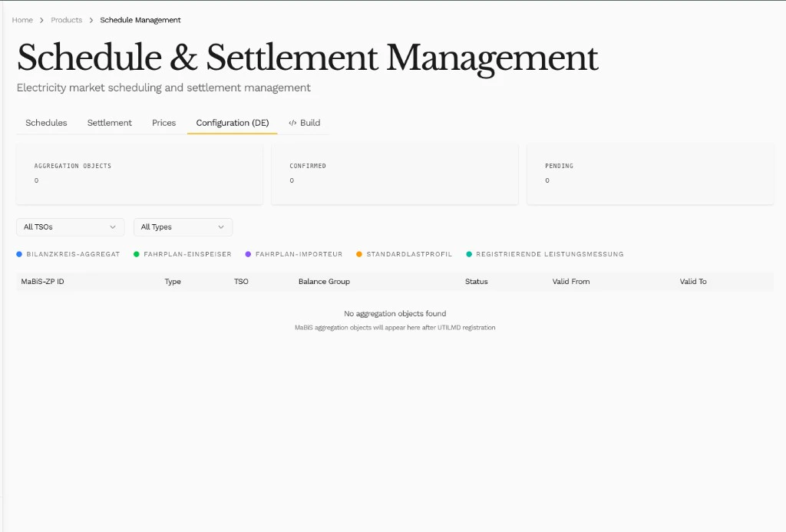Switch to the Prices tab
Image resolution: width=786 pixels, height=532 pixels.
pos(163,122)
